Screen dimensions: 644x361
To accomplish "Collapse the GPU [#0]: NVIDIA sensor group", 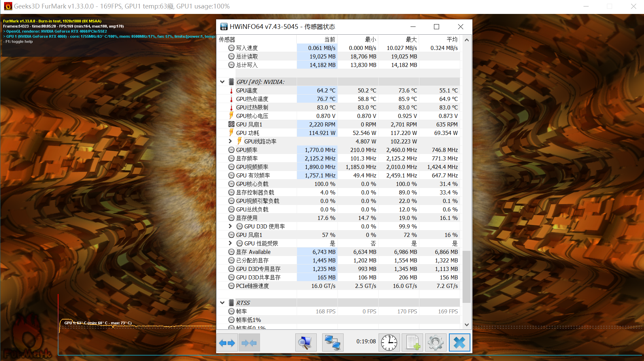I will click(222, 82).
